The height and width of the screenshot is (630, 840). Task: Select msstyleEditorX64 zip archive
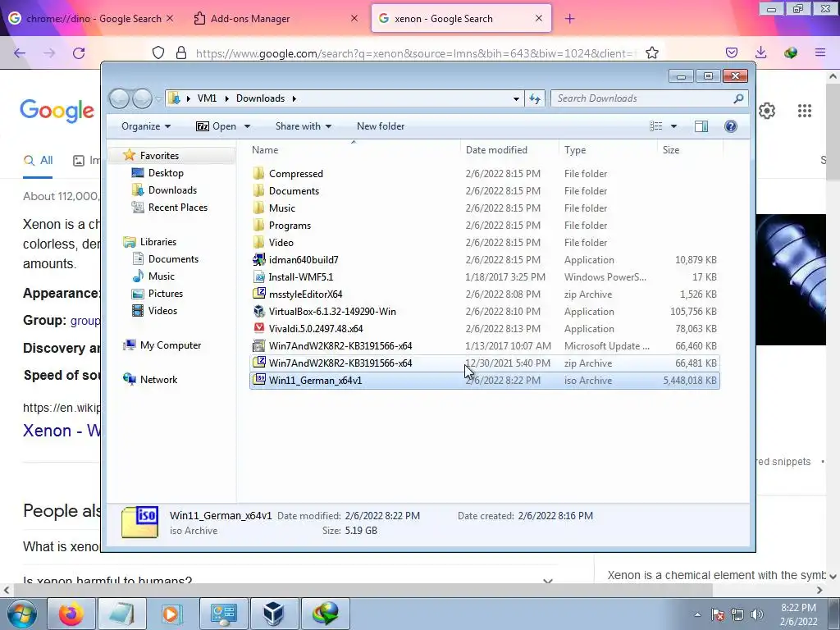[305, 294]
